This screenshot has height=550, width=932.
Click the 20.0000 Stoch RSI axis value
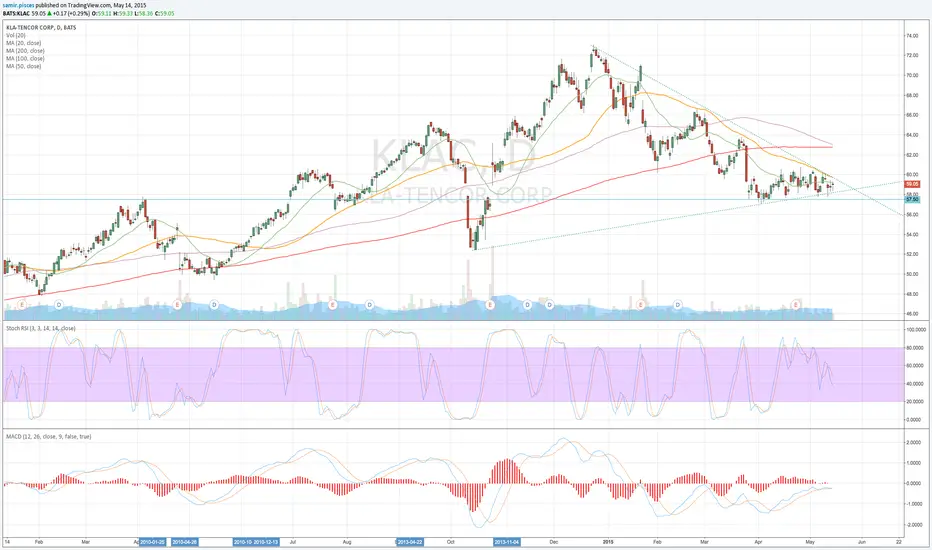coord(914,401)
